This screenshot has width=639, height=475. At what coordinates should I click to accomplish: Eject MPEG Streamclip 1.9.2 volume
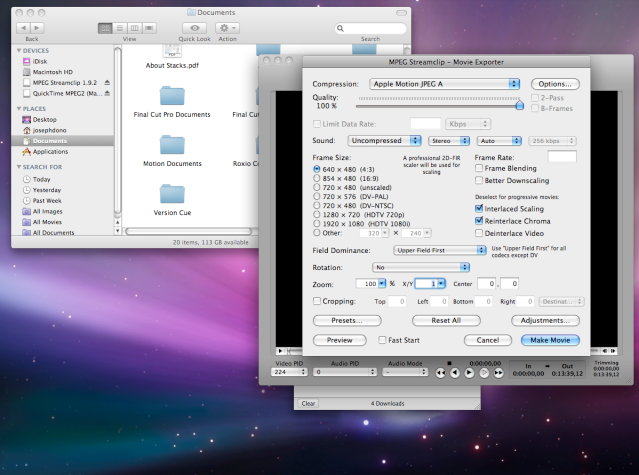[107, 83]
